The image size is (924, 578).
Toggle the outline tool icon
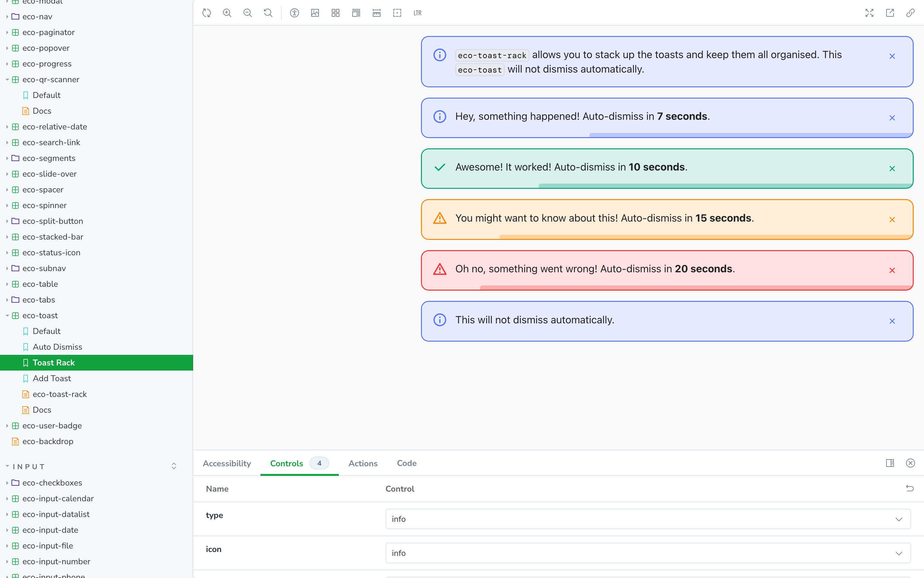[x=397, y=13]
